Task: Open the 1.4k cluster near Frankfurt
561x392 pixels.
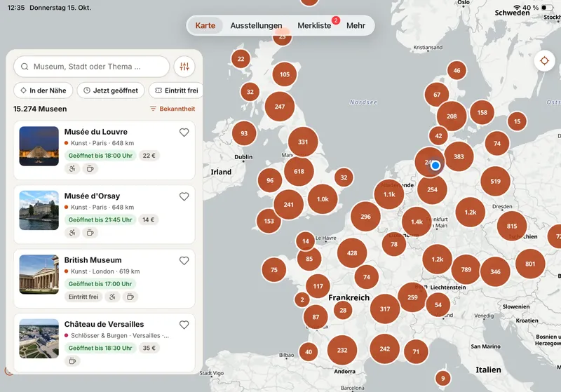Action: coord(417,222)
